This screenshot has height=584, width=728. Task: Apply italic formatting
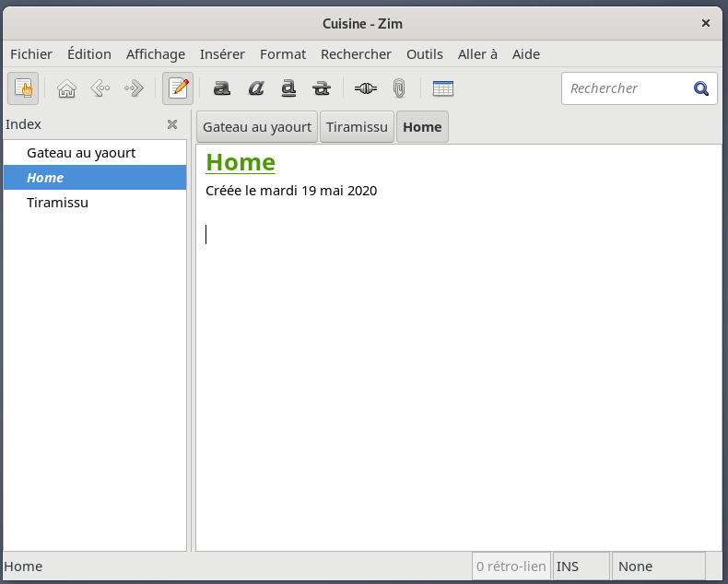tap(255, 88)
